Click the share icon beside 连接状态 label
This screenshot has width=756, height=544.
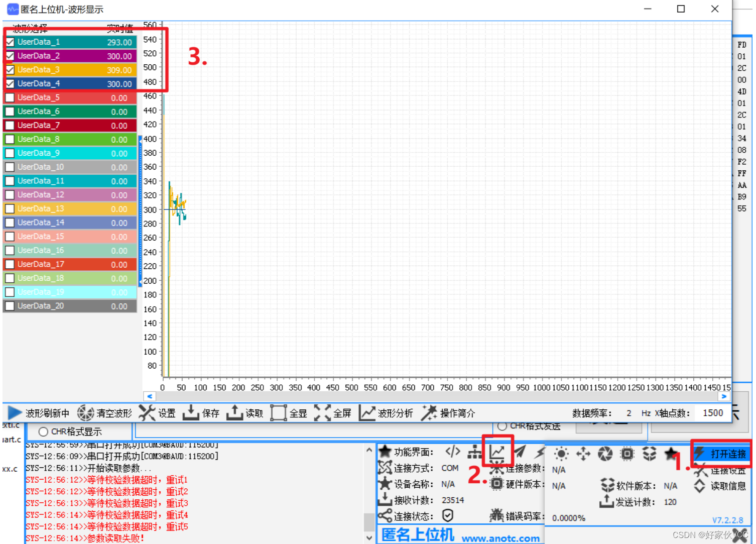click(385, 515)
